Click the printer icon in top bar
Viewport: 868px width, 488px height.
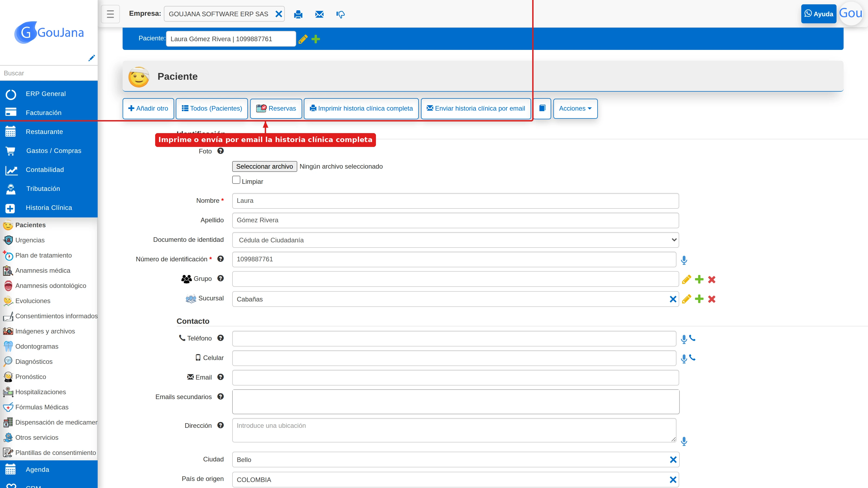pyautogui.click(x=298, y=14)
